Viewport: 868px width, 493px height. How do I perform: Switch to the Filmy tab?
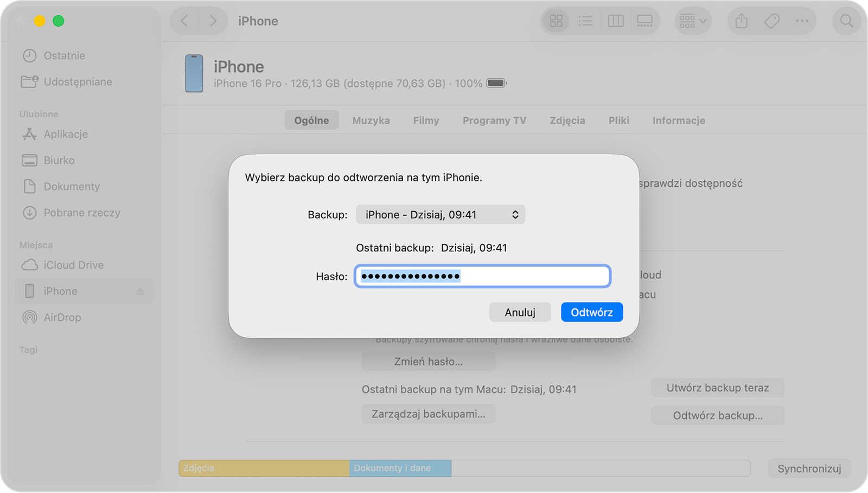(426, 121)
